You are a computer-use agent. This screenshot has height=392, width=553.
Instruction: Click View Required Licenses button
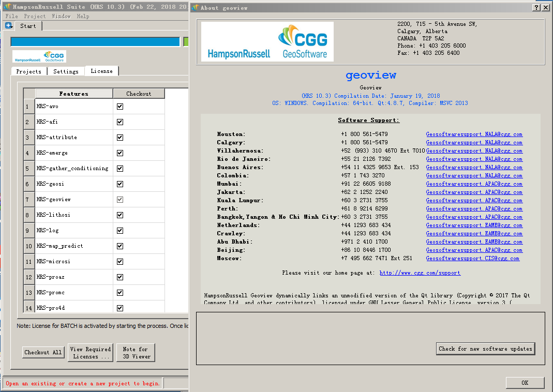91,353
